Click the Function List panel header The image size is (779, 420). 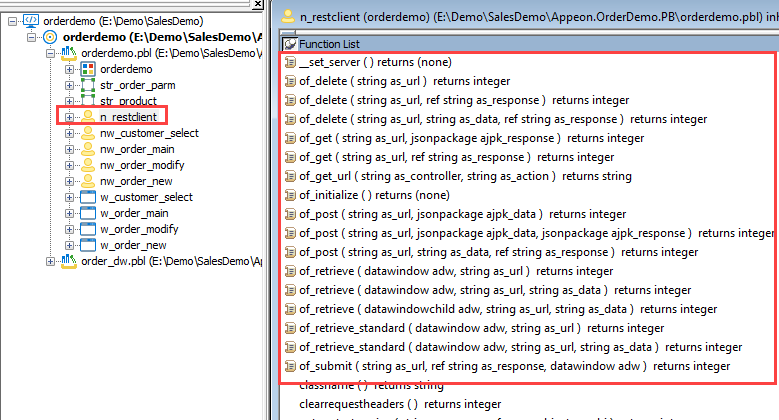[x=530, y=44]
